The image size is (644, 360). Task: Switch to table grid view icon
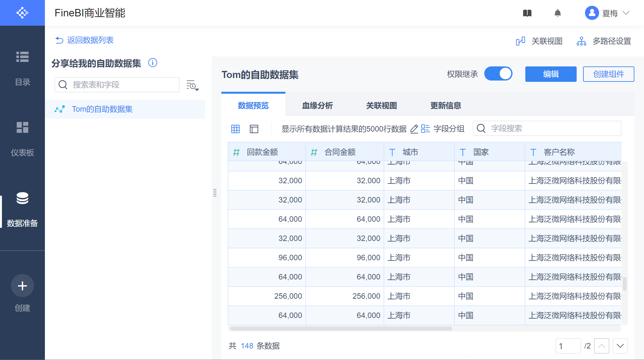235,129
